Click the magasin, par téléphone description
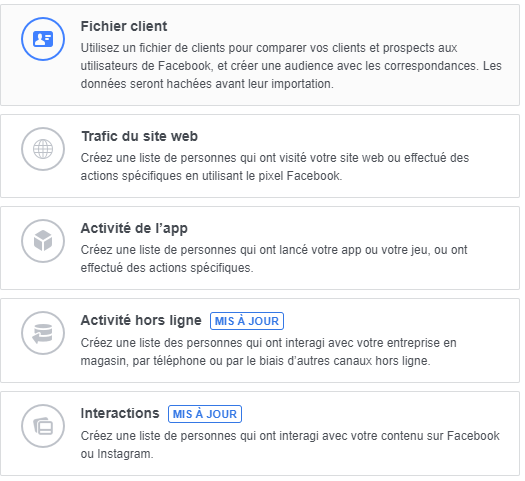 [x=269, y=352]
